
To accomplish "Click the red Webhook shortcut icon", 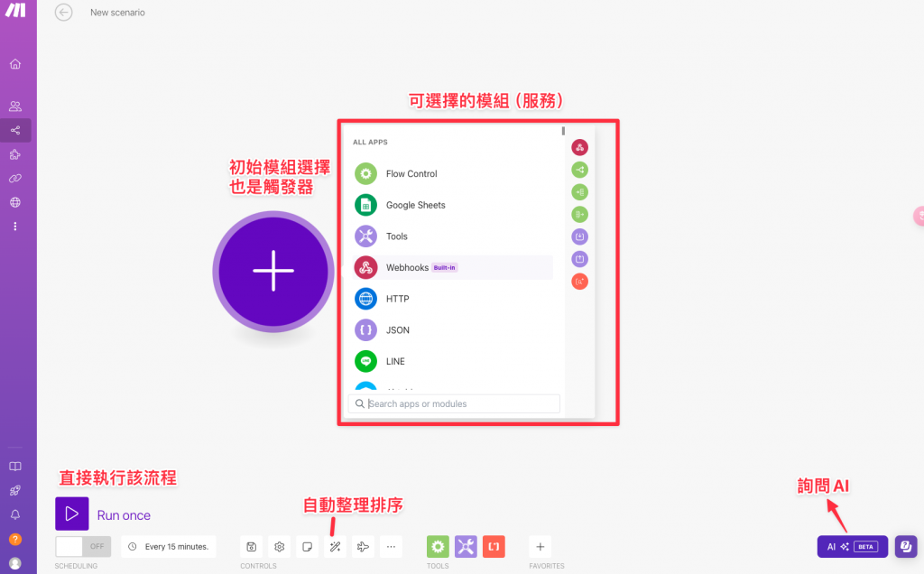I will click(x=580, y=147).
